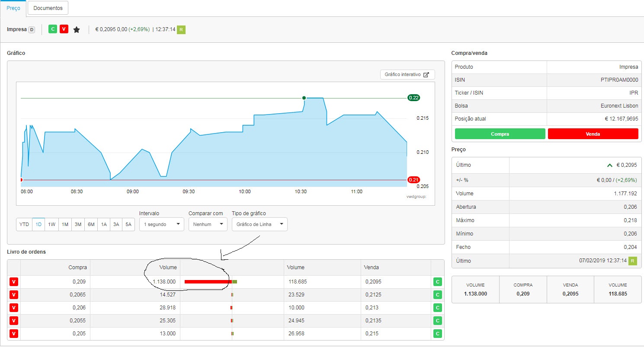Screen dimensions: 644x347
Task: Click green C icon in 0,2095 order row
Action: tap(437, 282)
